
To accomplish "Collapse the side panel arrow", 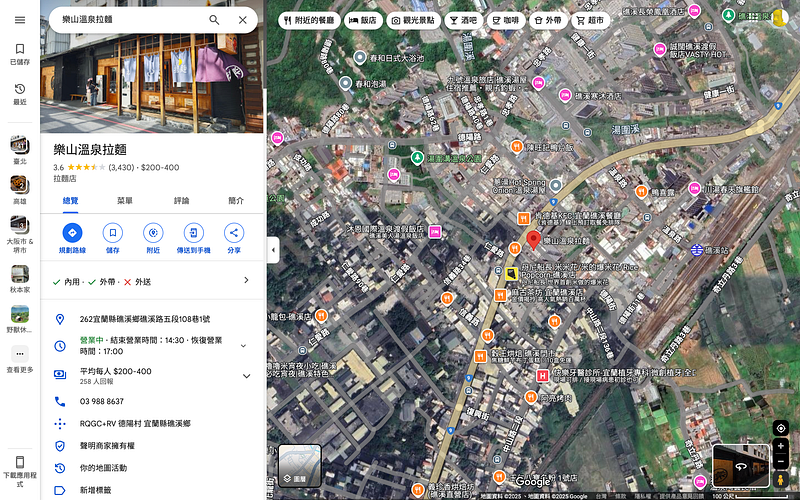I will 273,250.
